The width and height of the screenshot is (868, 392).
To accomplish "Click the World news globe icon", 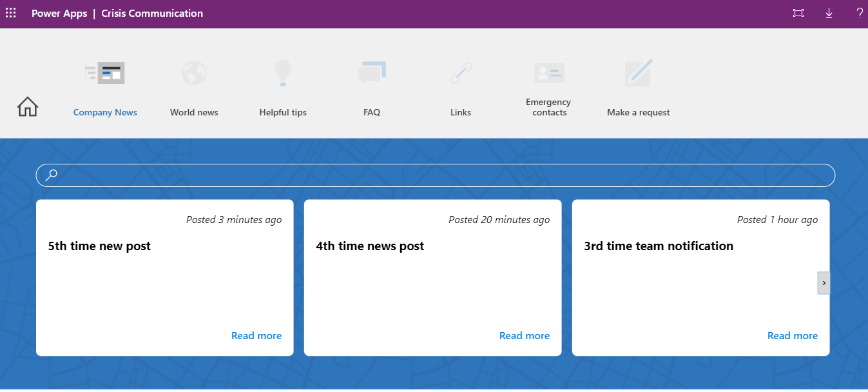I will [x=194, y=73].
